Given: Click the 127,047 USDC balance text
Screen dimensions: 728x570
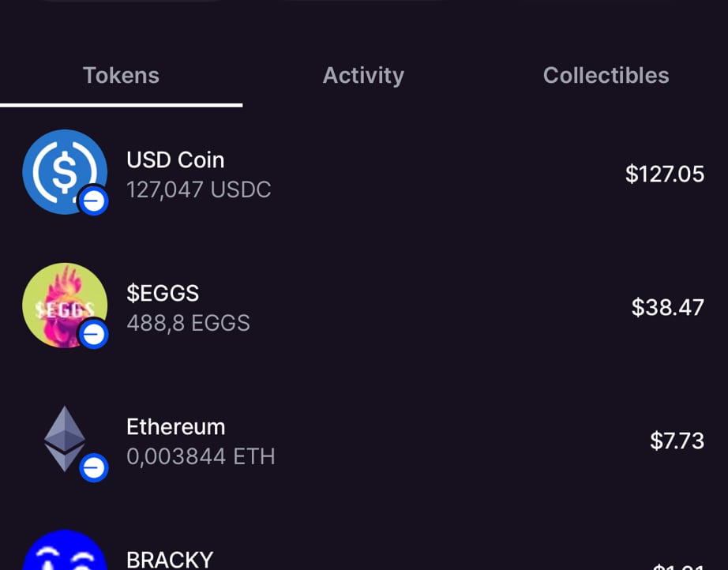Looking at the screenshot, I should [198, 190].
